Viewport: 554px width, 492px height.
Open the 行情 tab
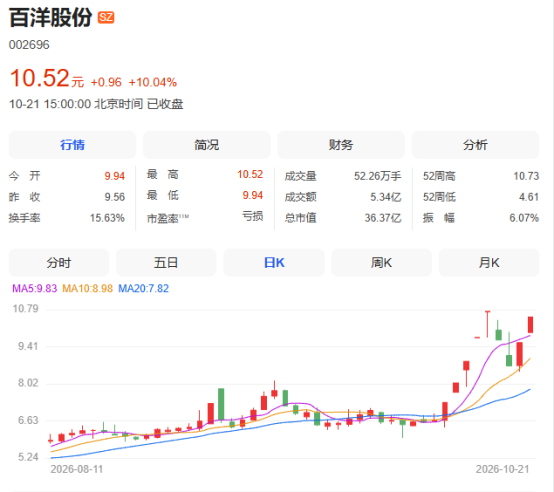72,145
